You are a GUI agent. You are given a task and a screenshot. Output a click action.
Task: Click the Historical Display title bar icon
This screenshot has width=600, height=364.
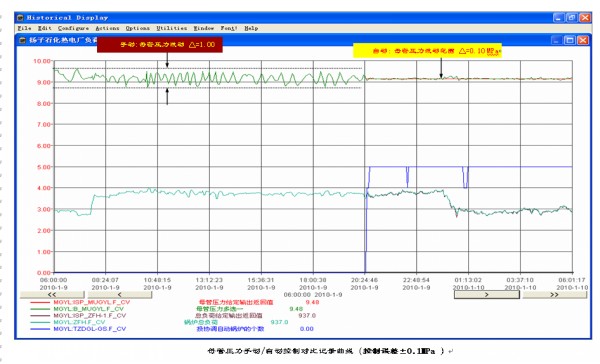click(x=20, y=18)
